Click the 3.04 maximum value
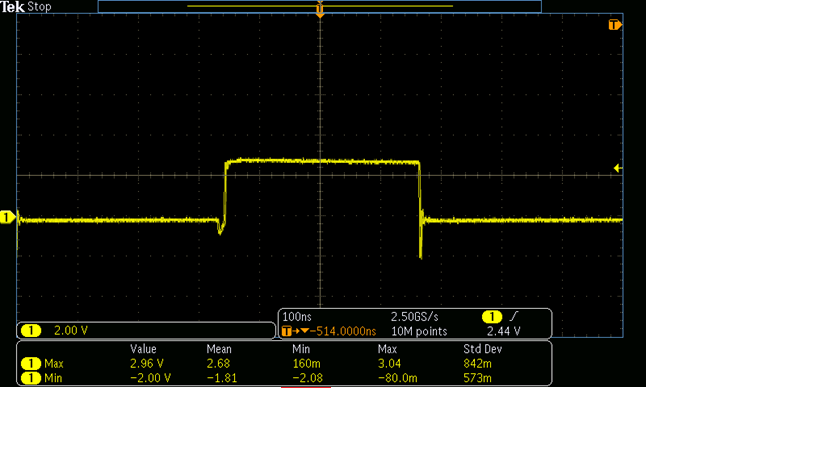 click(390, 363)
